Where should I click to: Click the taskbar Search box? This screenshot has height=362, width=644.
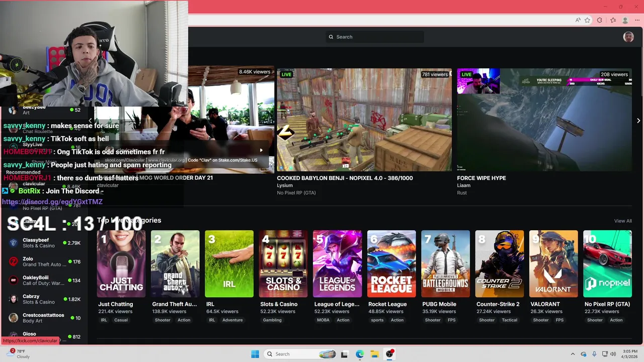point(300,354)
